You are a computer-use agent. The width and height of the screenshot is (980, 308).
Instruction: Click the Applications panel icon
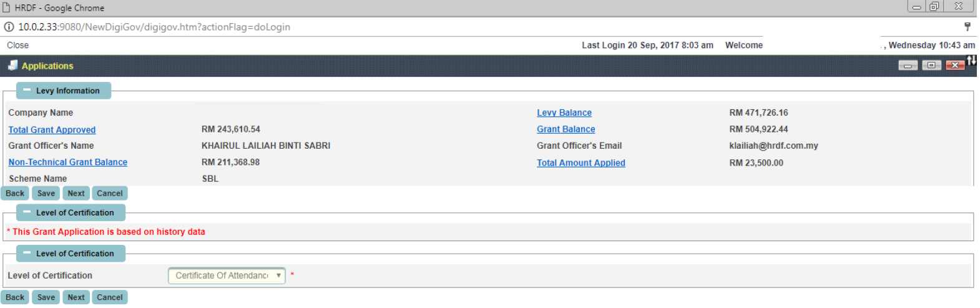tap(12, 66)
